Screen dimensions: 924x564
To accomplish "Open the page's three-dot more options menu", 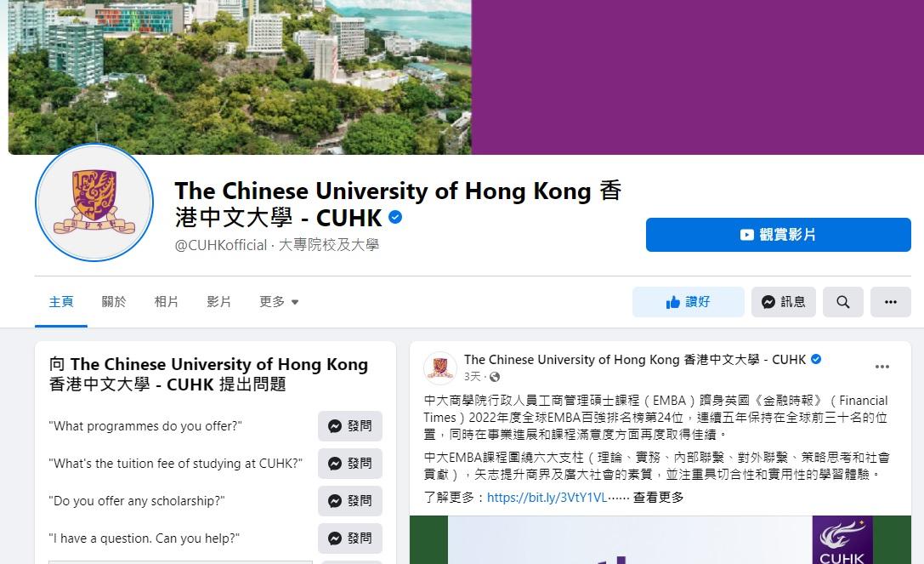I will pyautogui.click(x=890, y=302).
